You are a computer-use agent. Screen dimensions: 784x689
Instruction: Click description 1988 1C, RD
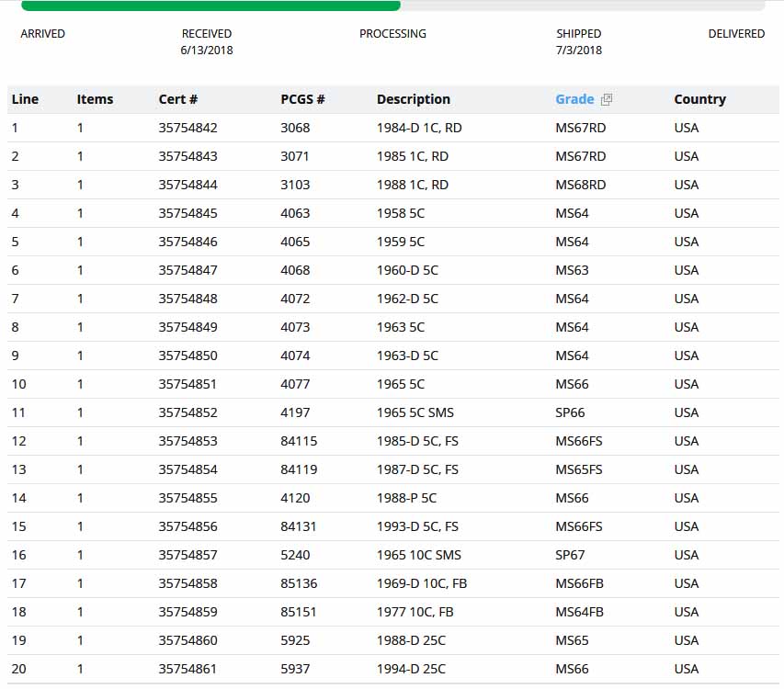pos(413,185)
